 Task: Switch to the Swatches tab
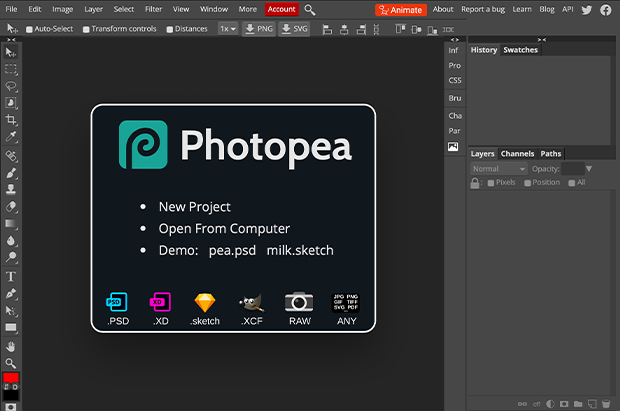point(520,50)
